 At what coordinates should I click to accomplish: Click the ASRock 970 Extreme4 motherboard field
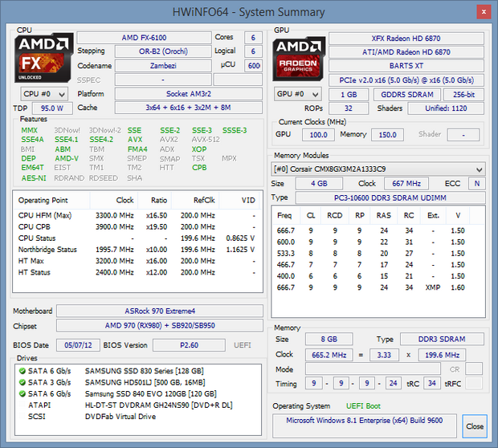tap(160, 311)
